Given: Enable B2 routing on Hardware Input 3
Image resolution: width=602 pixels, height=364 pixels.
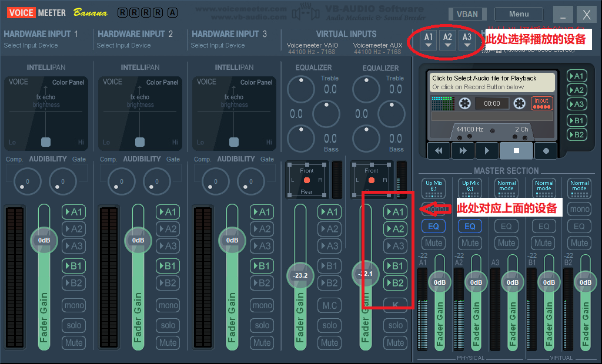Looking at the screenshot, I should (262, 283).
